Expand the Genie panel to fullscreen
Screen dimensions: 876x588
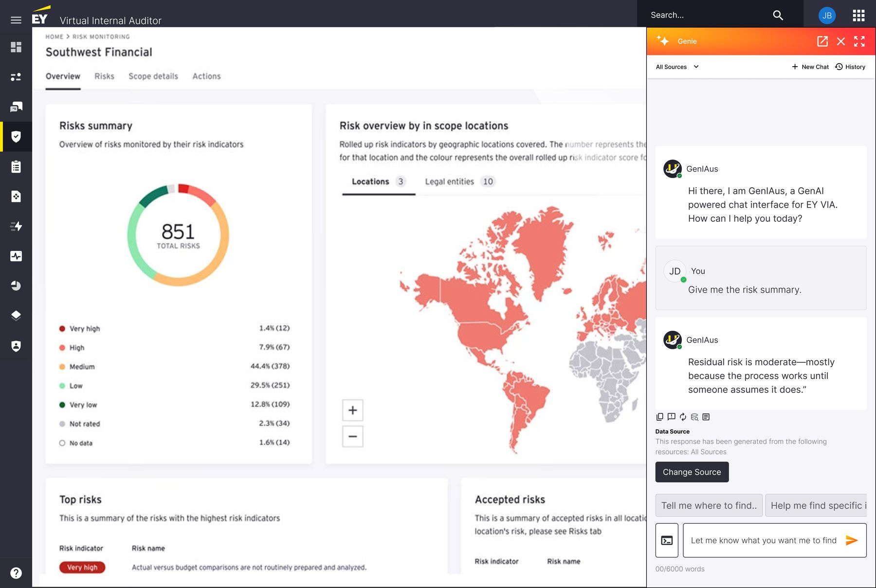(859, 41)
